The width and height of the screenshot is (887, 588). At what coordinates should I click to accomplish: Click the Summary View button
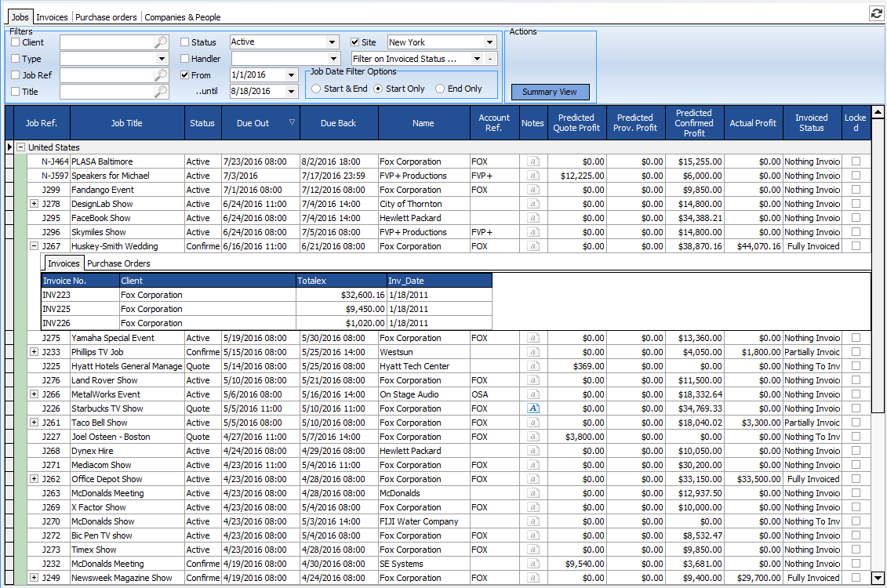[550, 92]
